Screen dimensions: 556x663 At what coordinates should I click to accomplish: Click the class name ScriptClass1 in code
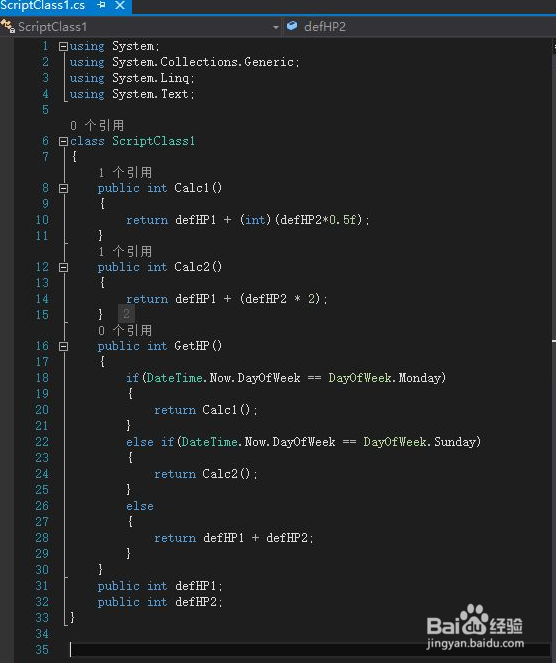tap(153, 141)
